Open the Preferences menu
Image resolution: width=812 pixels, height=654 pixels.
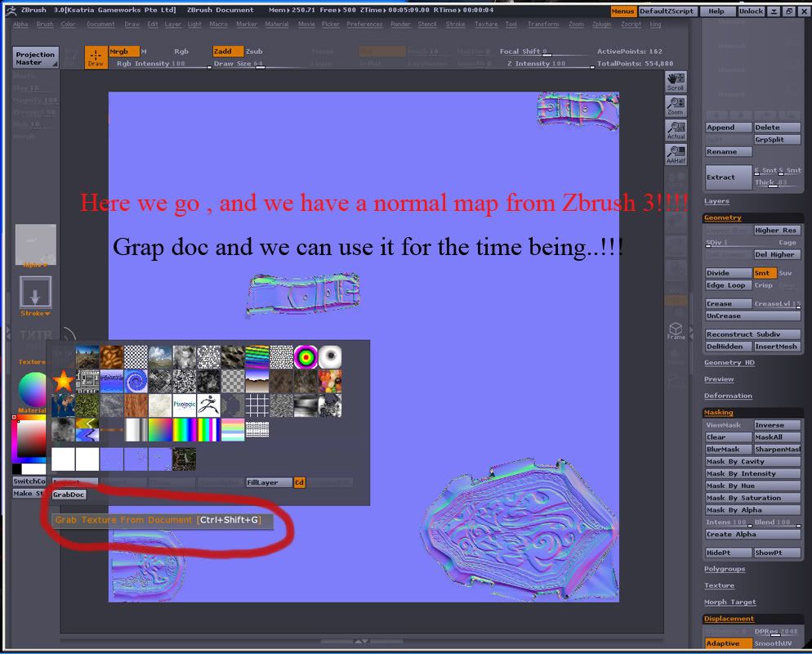pos(364,25)
